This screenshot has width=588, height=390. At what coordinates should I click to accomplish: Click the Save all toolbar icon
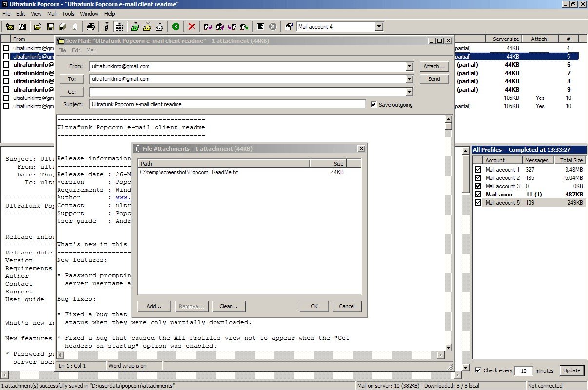(62, 27)
